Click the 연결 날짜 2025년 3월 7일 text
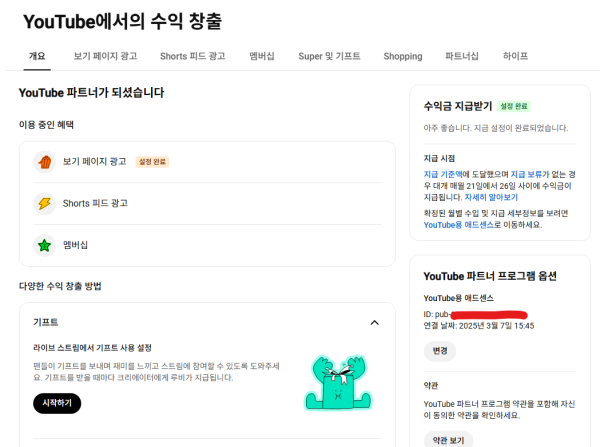 [479, 326]
